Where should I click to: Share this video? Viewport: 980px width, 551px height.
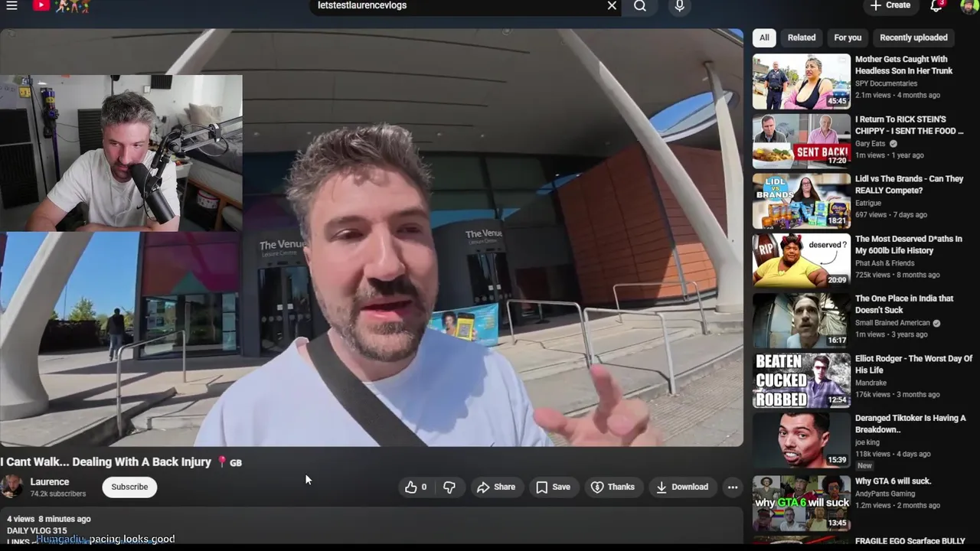[x=496, y=487]
